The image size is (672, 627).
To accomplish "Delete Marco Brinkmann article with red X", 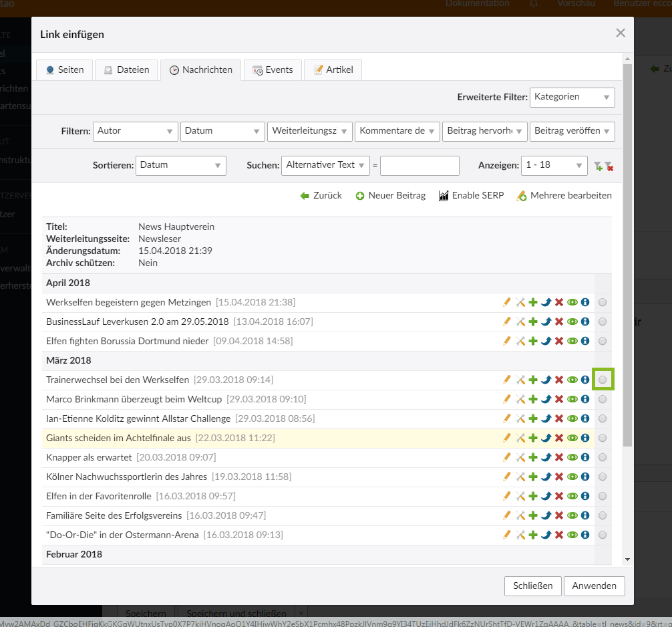I will tap(559, 400).
